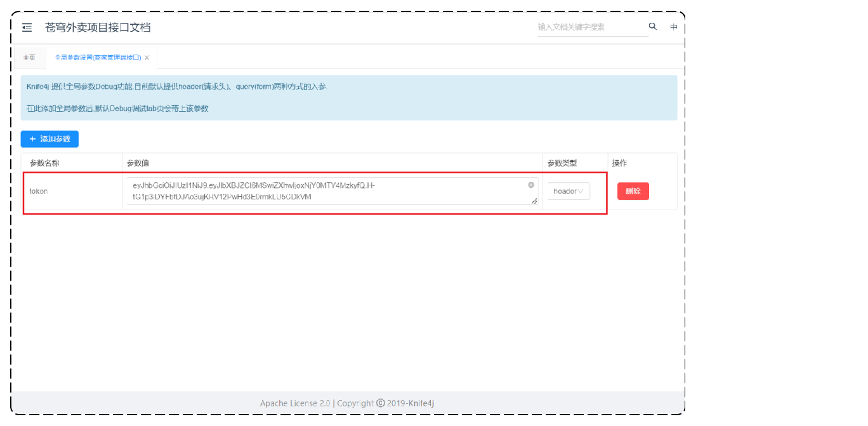Click the copyright © icon in the footer
This screenshot has height=426, width=868.
pyautogui.click(x=379, y=403)
